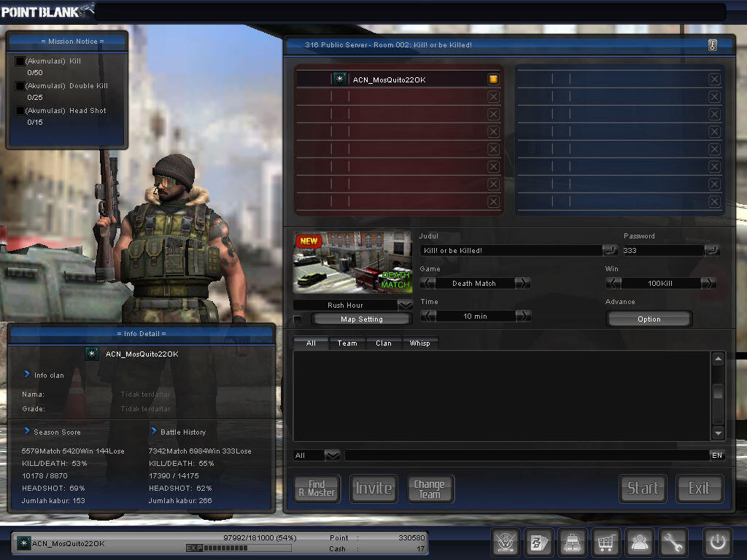Toggle the Double Kill mission checkbox
Screen dimensions: 747x560
coord(20,86)
